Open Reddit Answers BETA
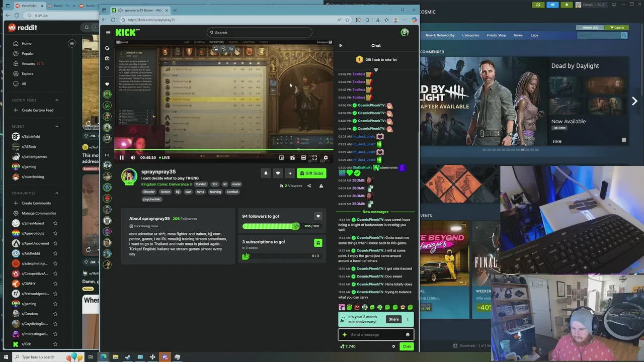The width and height of the screenshot is (644, 362). click(x=29, y=63)
